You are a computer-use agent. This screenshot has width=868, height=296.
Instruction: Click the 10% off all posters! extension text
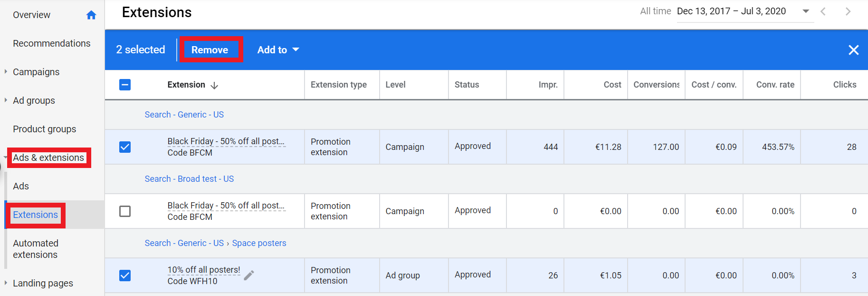[x=204, y=270]
